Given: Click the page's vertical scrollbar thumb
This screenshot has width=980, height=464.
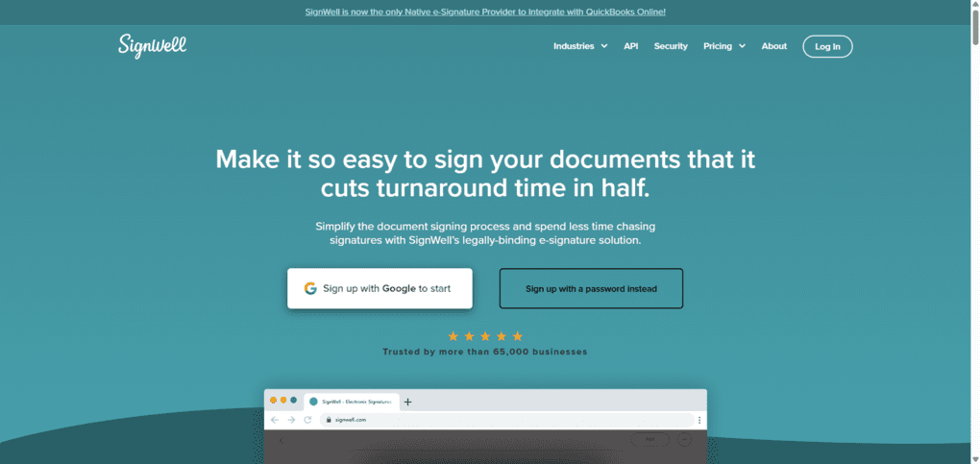Looking at the screenshot, I should 974,27.
